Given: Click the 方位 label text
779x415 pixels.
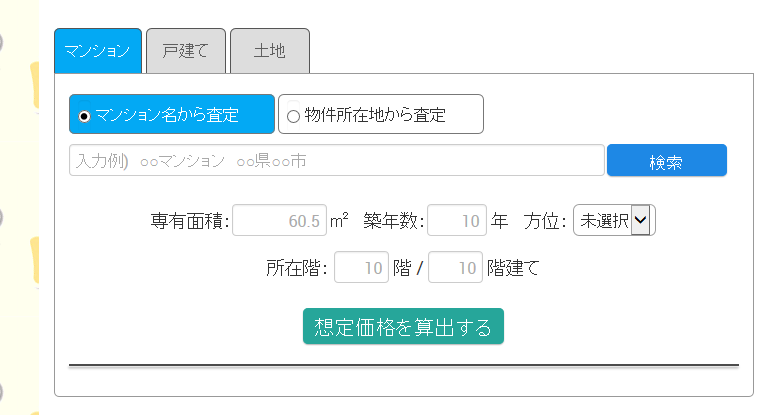Looking at the screenshot, I should 546,220.
